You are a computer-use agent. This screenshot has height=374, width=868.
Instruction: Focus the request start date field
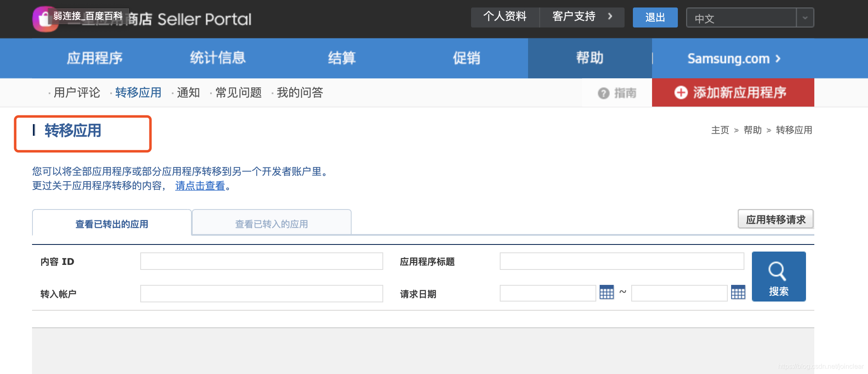(x=548, y=293)
